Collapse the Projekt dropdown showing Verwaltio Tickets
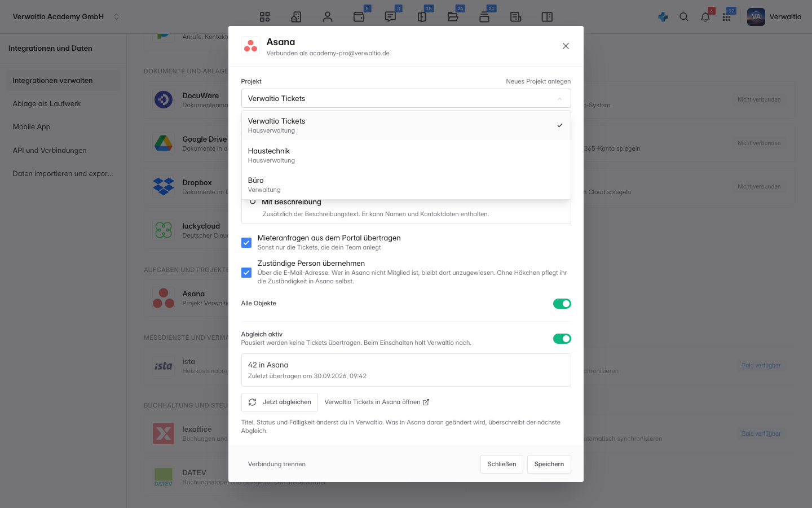812x508 pixels. (x=406, y=98)
